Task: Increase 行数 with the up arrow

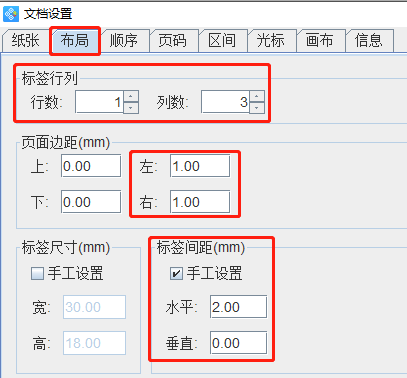Action: pyautogui.click(x=131, y=96)
